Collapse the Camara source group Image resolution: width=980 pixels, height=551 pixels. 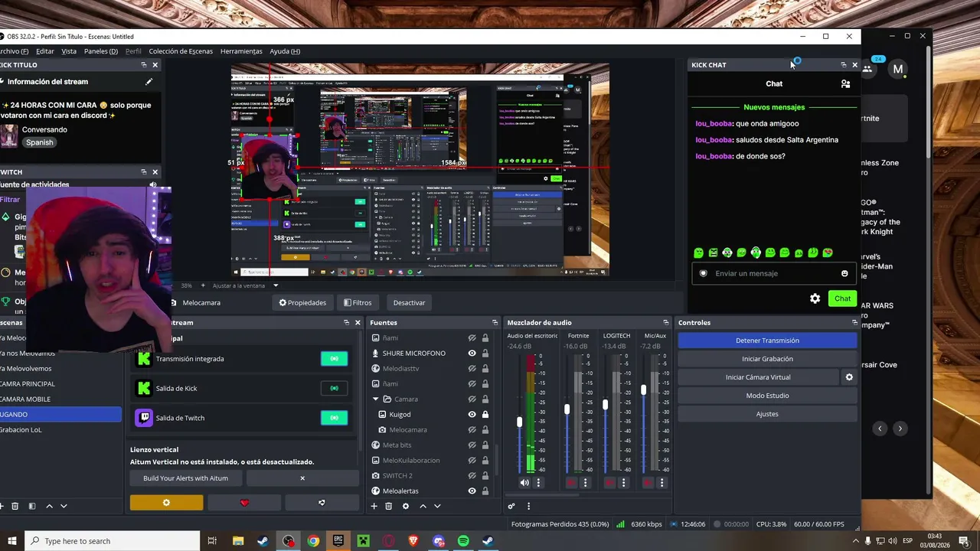(x=376, y=399)
